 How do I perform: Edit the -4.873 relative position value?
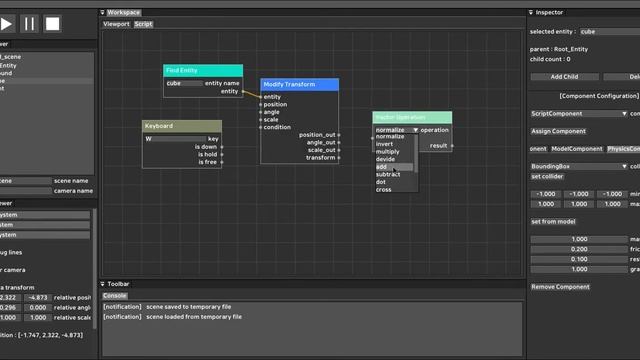pos(38,298)
